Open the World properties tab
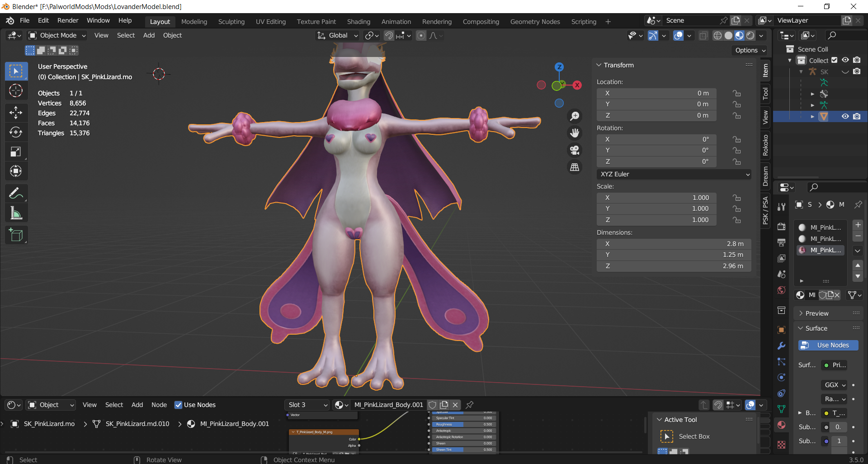 tap(781, 290)
